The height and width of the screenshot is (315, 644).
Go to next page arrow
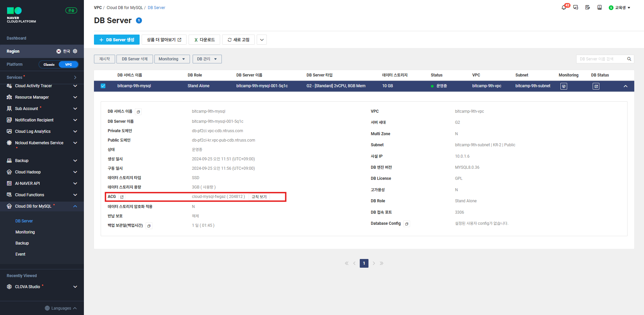[x=374, y=263]
